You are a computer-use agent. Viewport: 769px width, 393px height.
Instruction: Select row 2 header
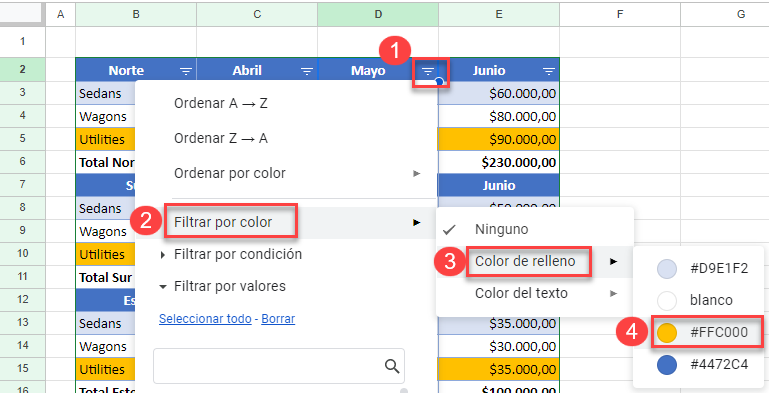pos(23,69)
